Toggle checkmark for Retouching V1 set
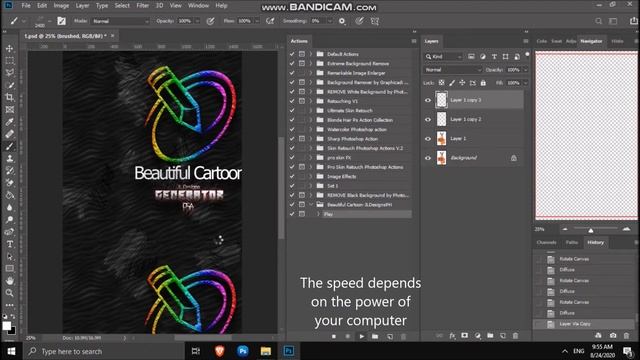The height and width of the screenshot is (360, 640). (292, 101)
